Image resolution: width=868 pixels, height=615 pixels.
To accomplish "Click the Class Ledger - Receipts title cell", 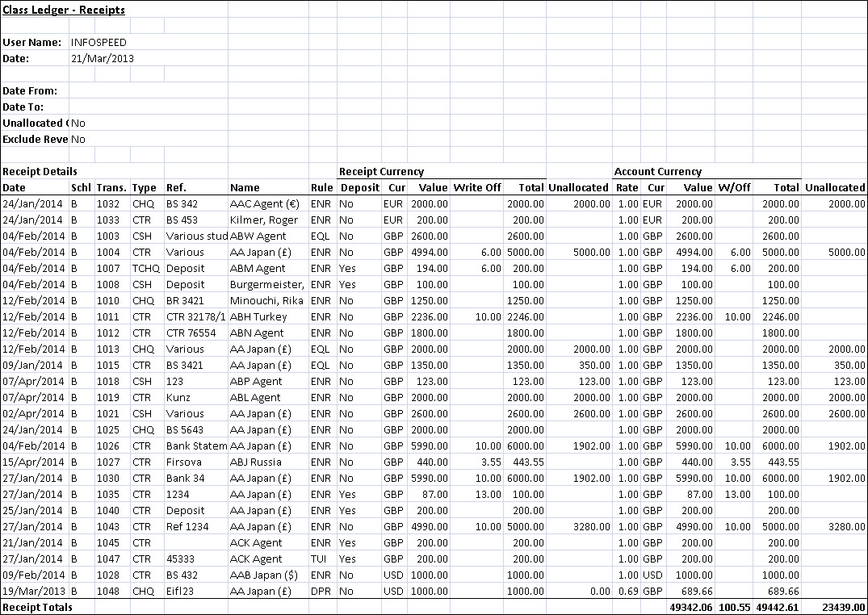I will [64, 10].
